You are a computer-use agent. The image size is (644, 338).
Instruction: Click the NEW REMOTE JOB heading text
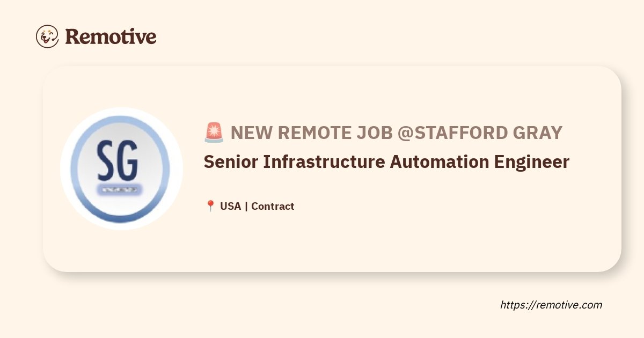pos(312,132)
